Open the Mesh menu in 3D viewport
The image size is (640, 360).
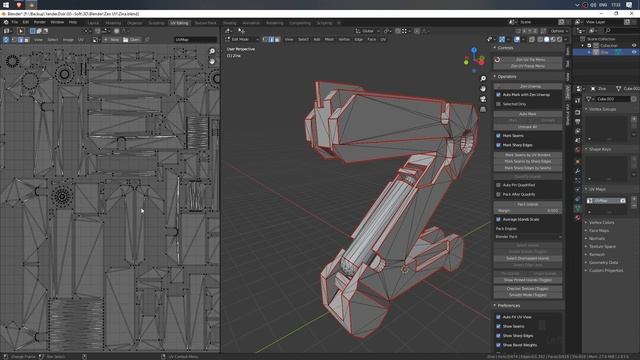click(329, 39)
